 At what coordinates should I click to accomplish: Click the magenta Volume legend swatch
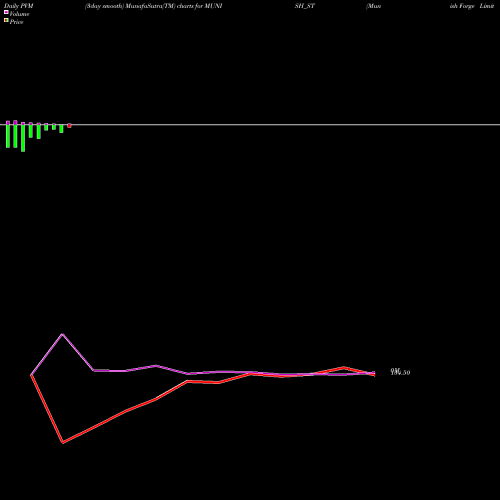point(6,12)
